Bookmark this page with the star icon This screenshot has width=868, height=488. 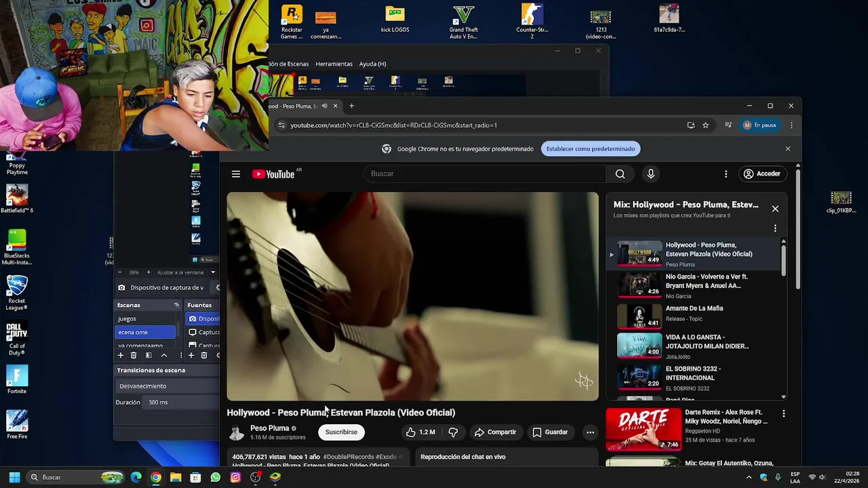(706, 125)
